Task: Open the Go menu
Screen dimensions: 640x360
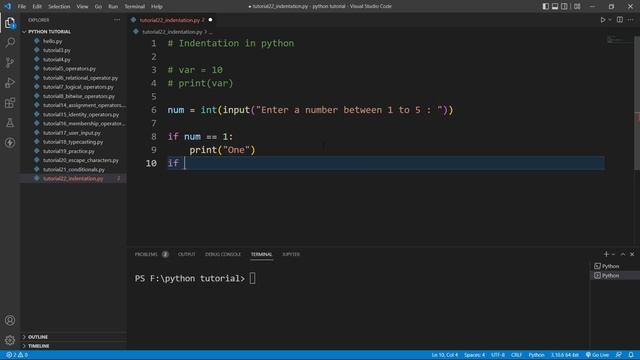Action: pos(98,7)
